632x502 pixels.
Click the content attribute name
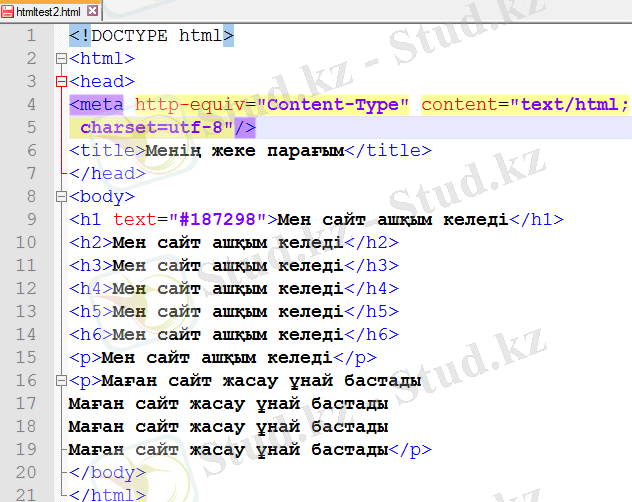click(x=459, y=105)
